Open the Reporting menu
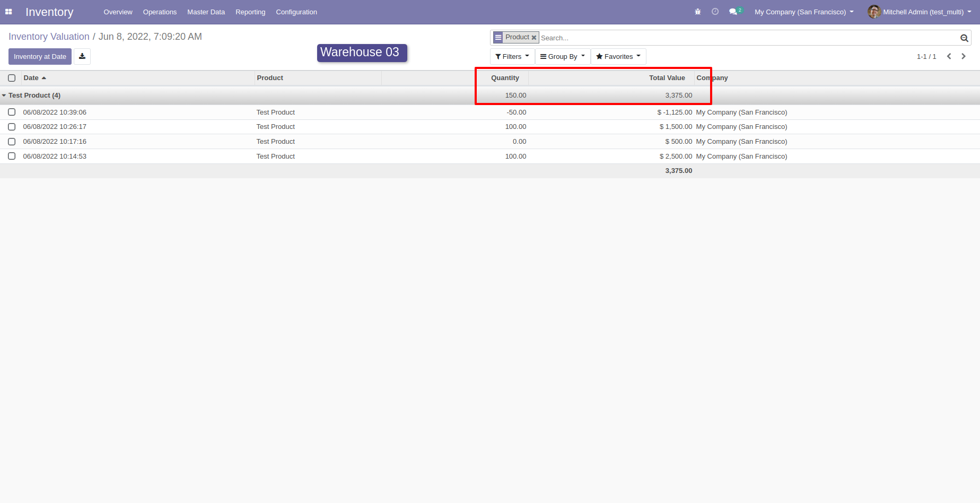This screenshot has width=980, height=503. coord(250,12)
